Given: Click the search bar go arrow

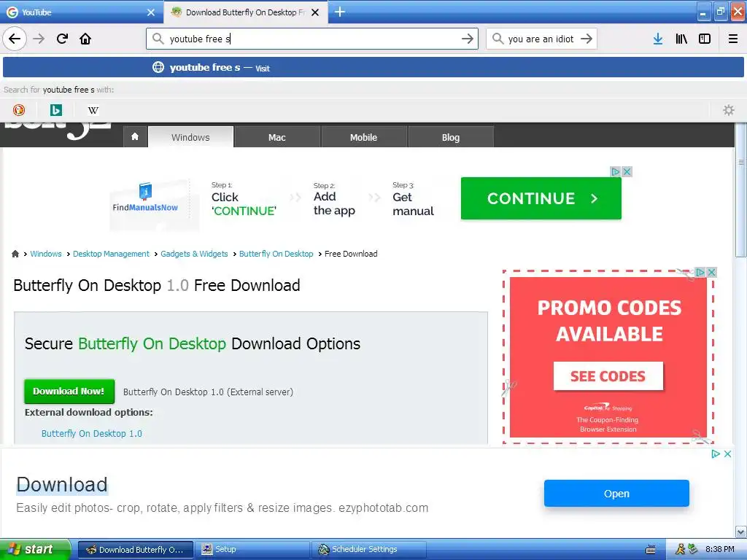Looking at the screenshot, I should (x=587, y=39).
